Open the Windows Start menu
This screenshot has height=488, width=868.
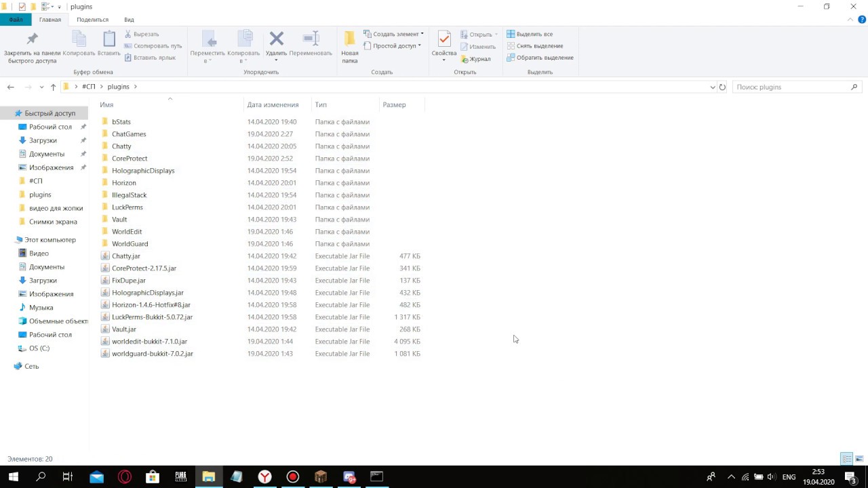click(13, 477)
